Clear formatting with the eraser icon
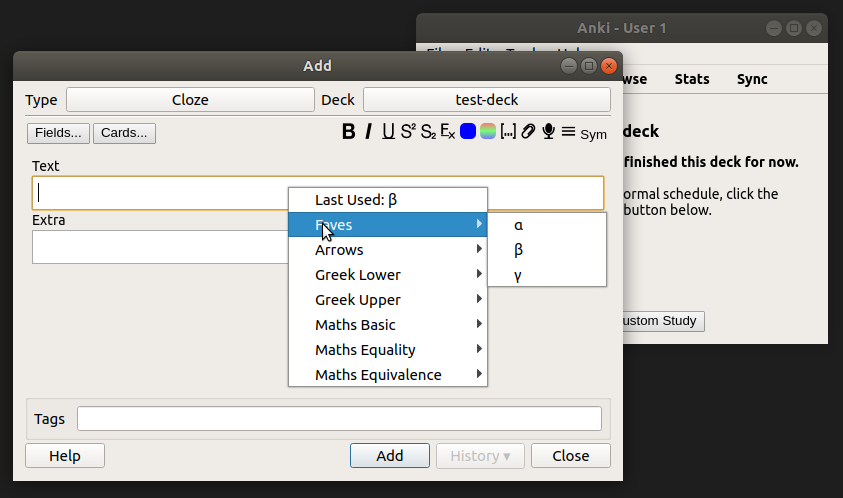The width and height of the screenshot is (843, 498). [447, 131]
